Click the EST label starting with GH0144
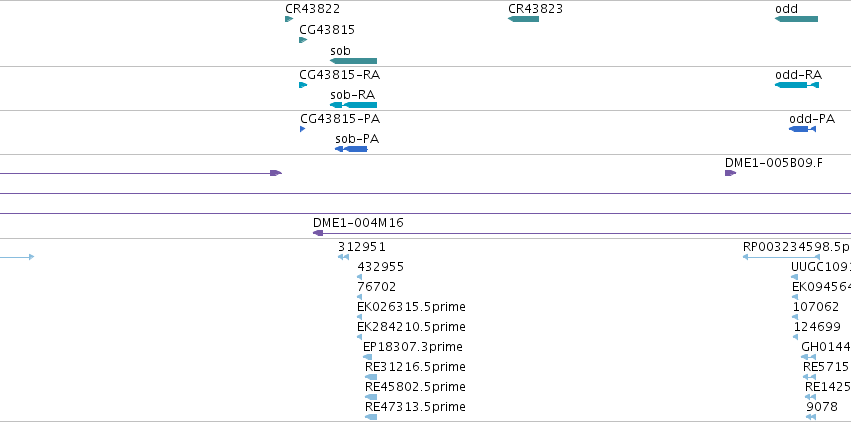Screen dimensions: 851x422 (826, 347)
